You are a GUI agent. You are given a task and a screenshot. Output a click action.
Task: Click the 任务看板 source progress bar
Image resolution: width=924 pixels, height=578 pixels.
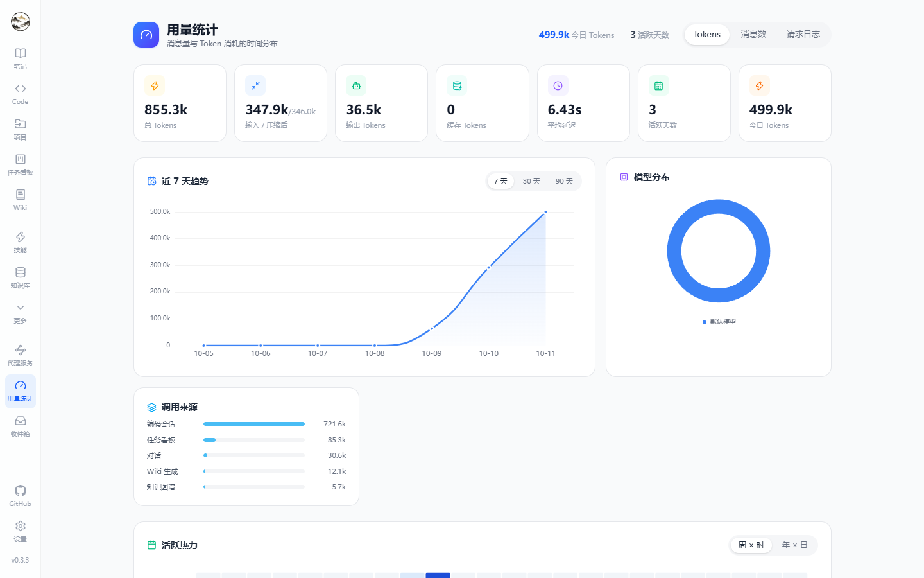coord(254,440)
